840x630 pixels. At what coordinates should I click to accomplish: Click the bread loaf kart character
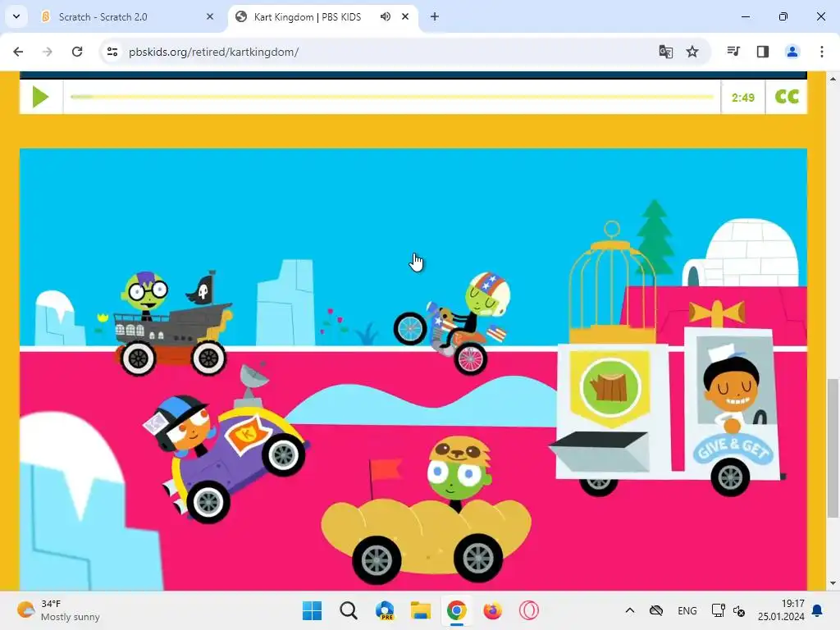[426, 509]
